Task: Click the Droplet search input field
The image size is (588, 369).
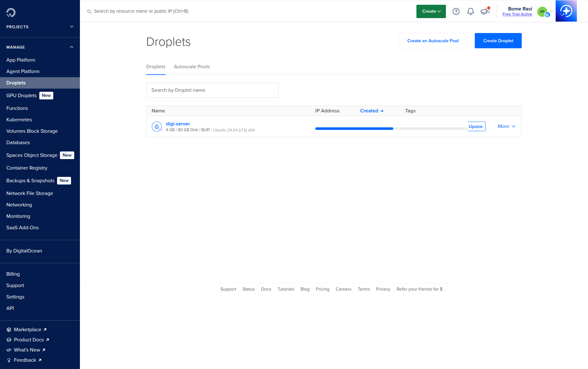Action: click(x=212, y=90)
